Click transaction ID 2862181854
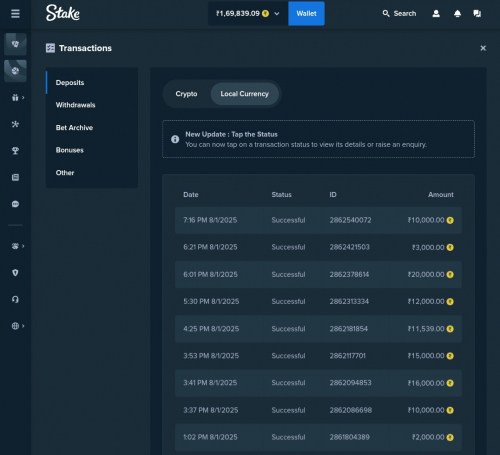Image resolution: width=500 pixels, height=455 pixels. [x=349, y=329]
